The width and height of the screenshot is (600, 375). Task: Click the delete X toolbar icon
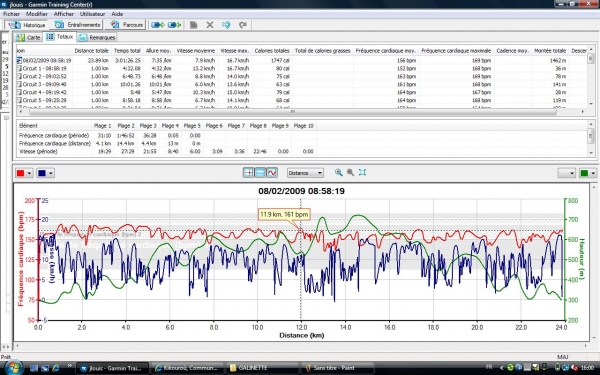tap(210, 25)
